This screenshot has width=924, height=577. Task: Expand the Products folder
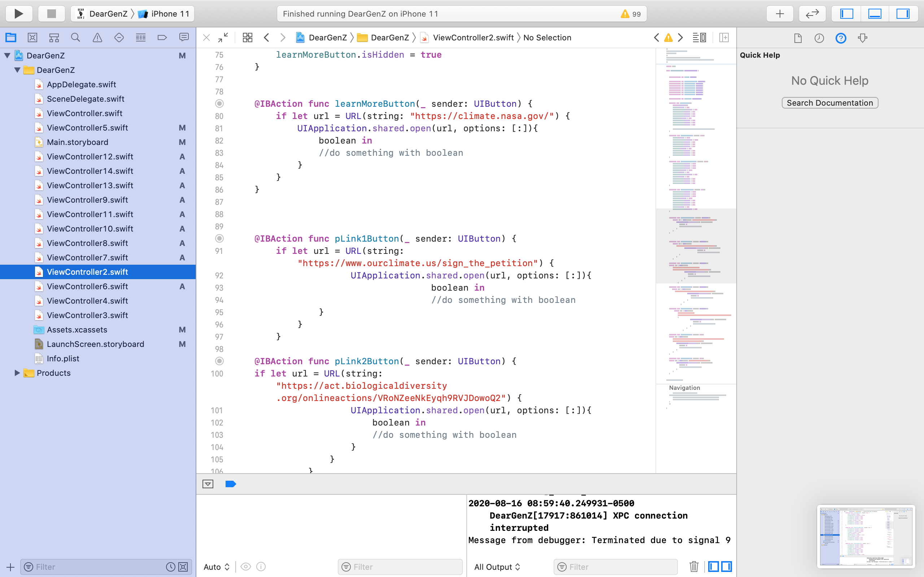point(17,373)
